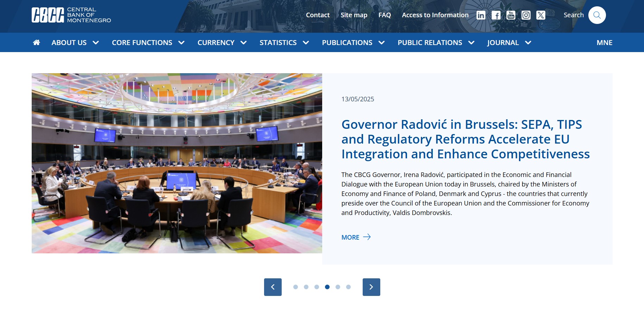Click the Instagram icon
644x310 pixels.
click(526, 15)
